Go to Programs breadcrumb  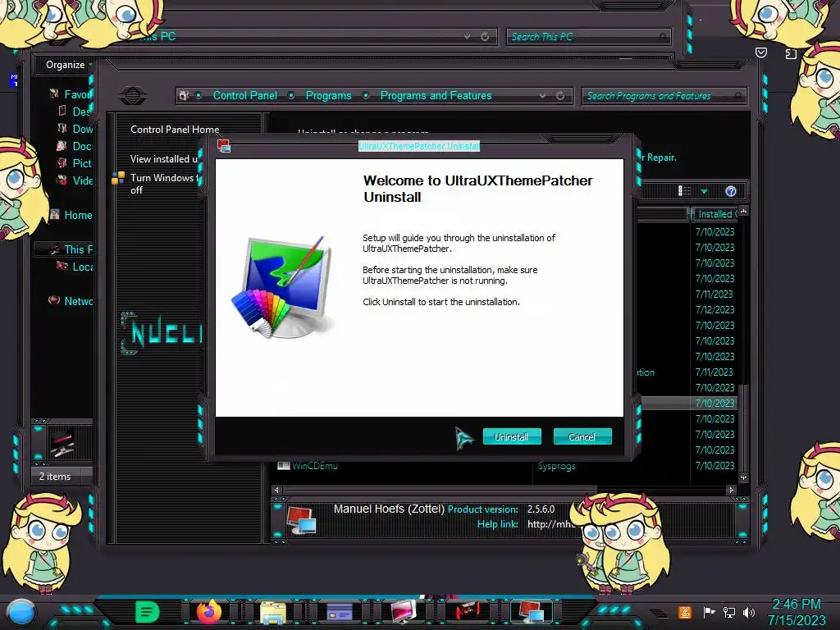click(328, 95)
